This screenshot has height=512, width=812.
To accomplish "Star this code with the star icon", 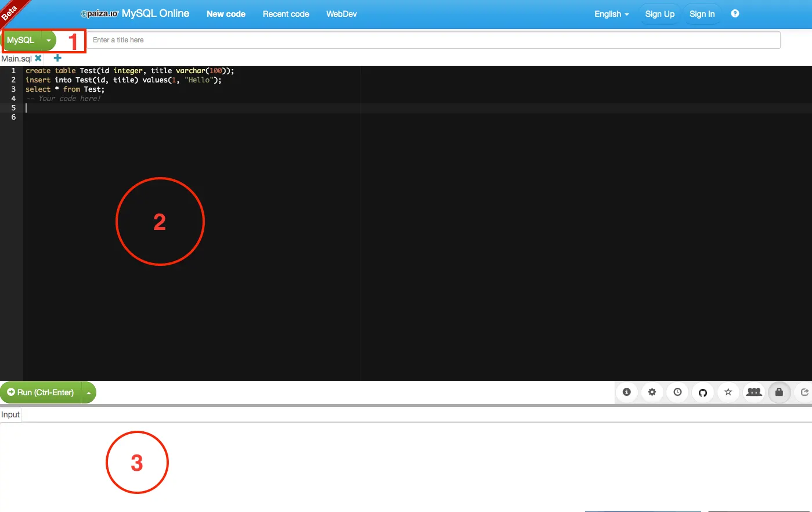I will point(728,392).
